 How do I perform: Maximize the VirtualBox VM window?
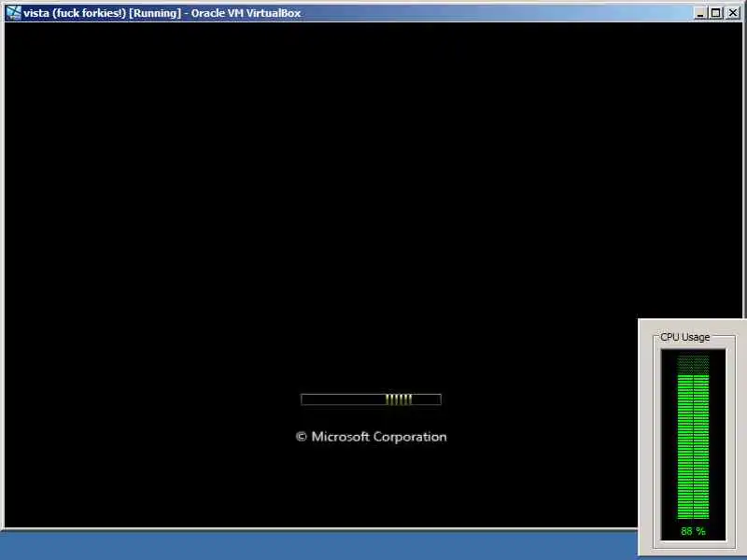715,13
